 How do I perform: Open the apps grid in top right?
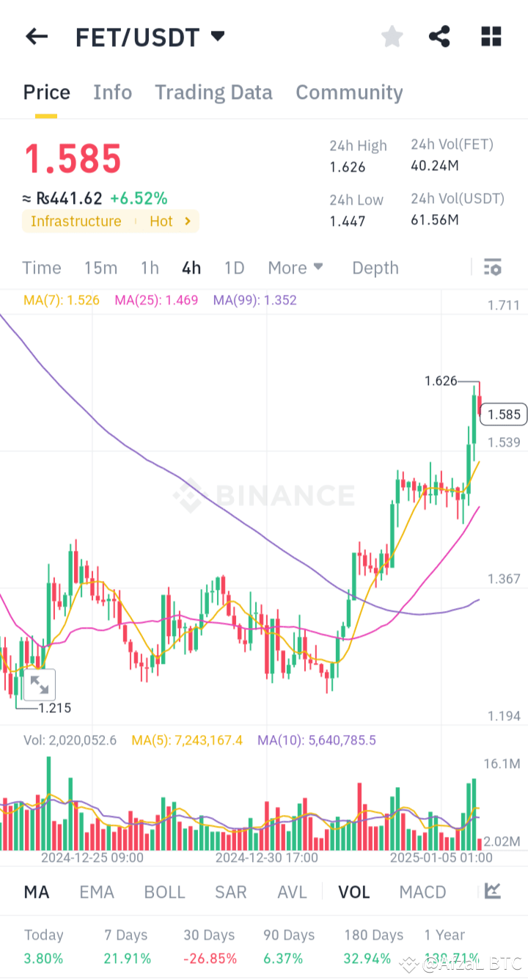(x=490, y=36)
